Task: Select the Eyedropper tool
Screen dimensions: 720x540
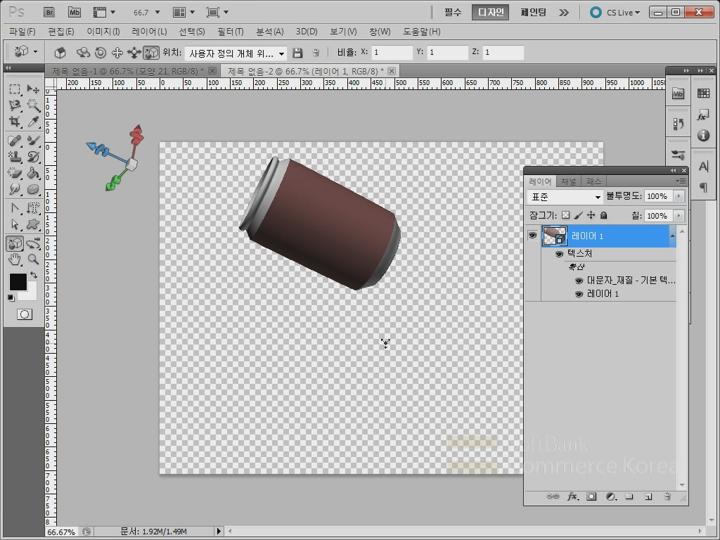Action: 33,122
